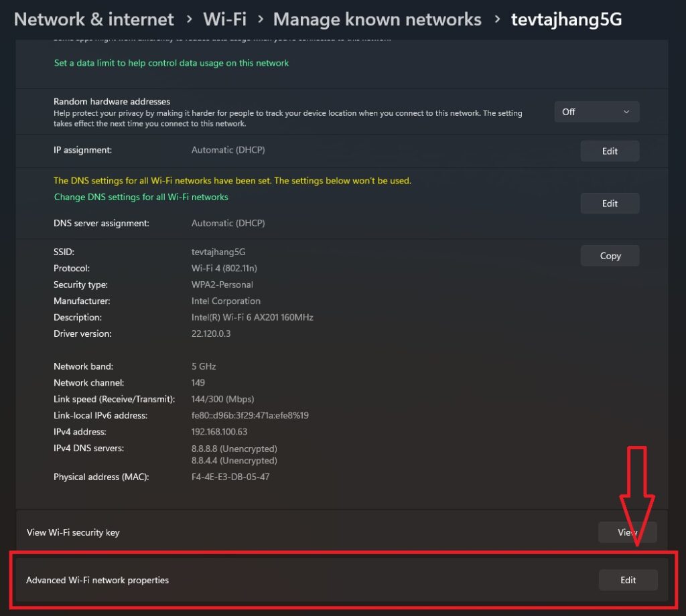Image resolution: width=686 pixels, height=616 pixels.
Task: Click the yellow DNS settings warning text
Action: coord(232,181)
